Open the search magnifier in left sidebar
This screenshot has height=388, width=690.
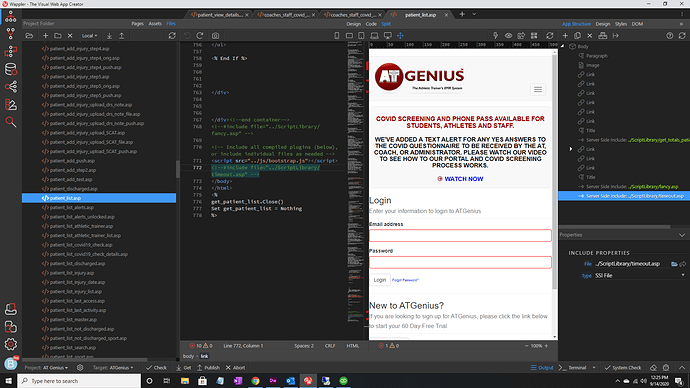point(11,122)
